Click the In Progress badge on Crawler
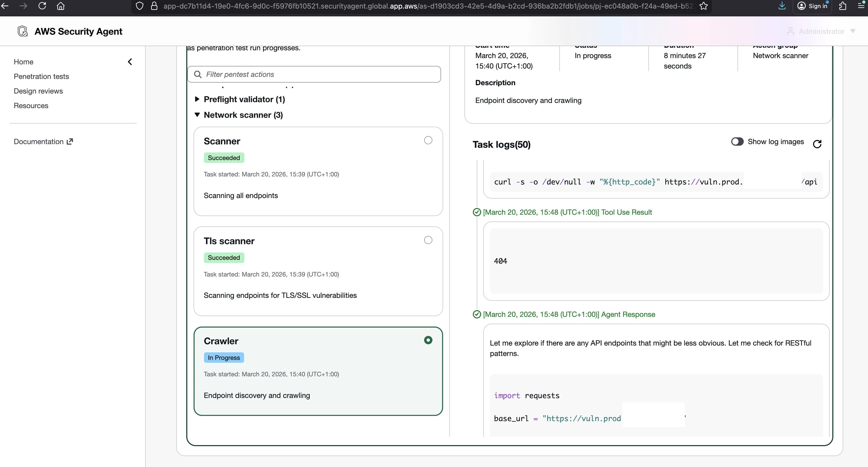 coord(224,357)
